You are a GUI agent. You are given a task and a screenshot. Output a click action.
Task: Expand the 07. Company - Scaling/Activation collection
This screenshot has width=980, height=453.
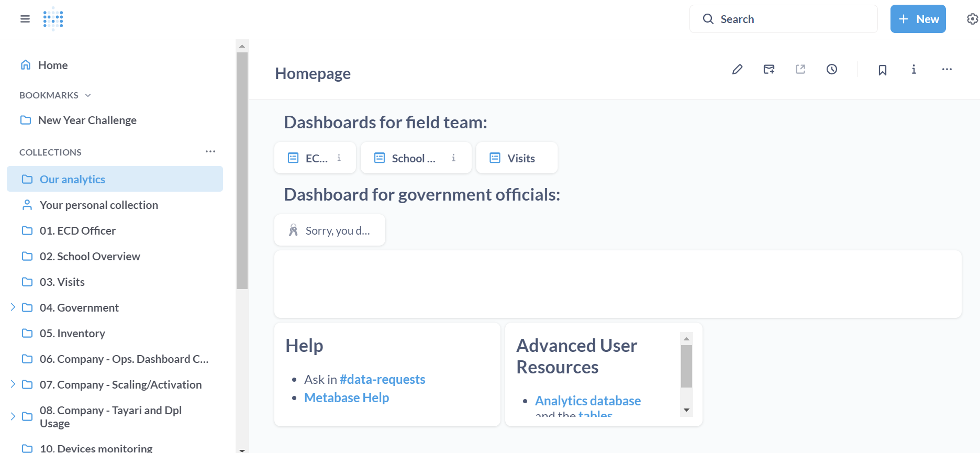[x=13, y=384]
